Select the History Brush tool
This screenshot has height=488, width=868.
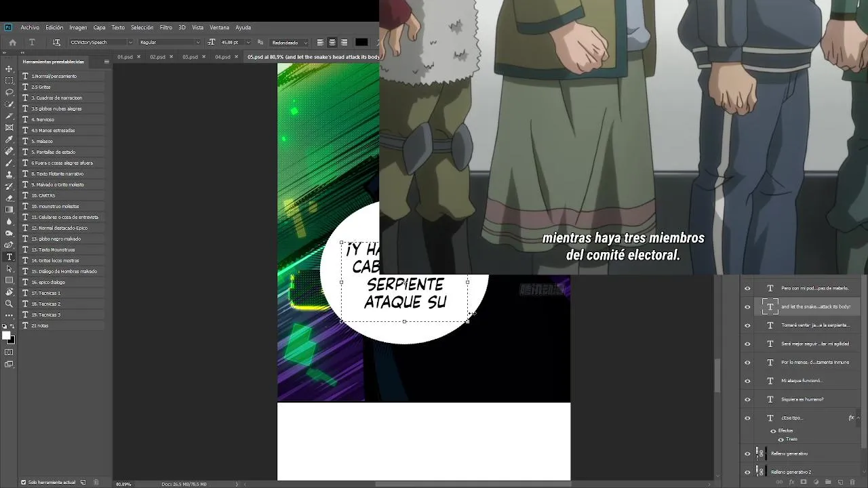click(x=9, y=186)
